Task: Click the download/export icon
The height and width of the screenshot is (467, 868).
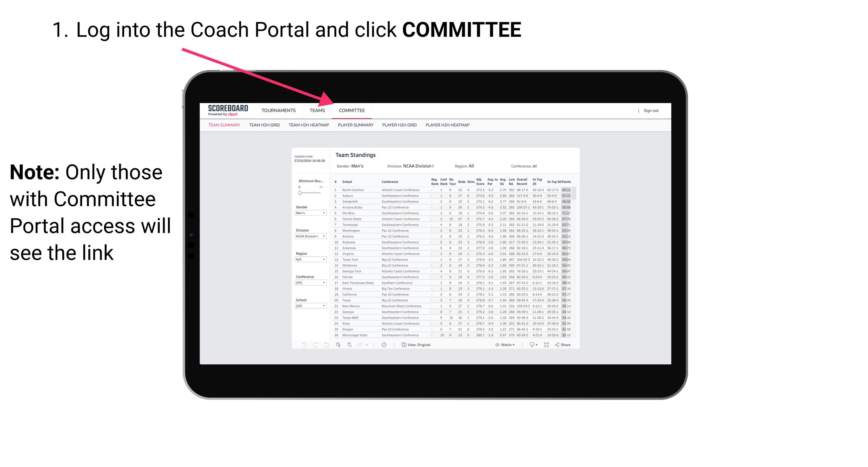Action: click(530, 345)
